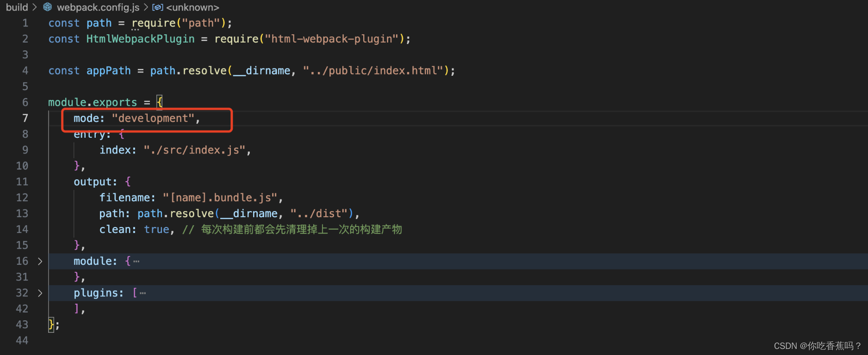The width and height of the screenshot is (868, 355).
Task: Click the 'mode' property key
Action: 86,118
